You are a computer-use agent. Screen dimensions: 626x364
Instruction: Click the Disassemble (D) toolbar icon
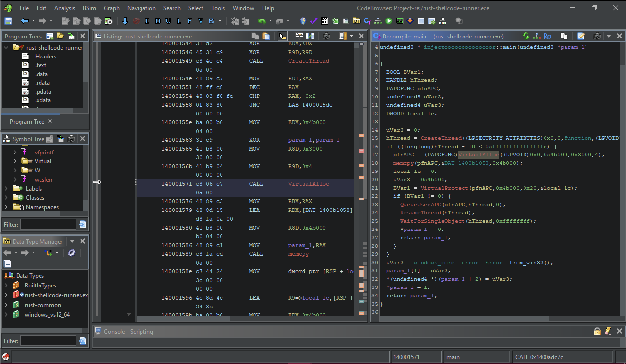[158, 21]
